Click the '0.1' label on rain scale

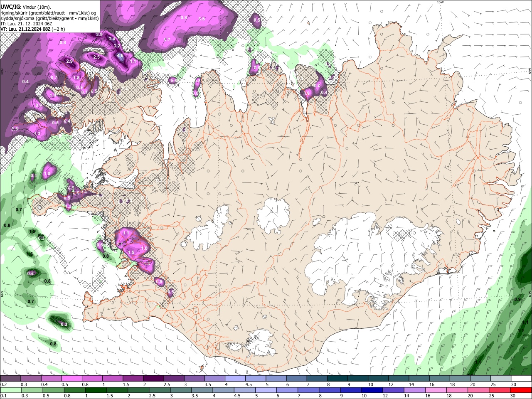click(x=3, y=396)
